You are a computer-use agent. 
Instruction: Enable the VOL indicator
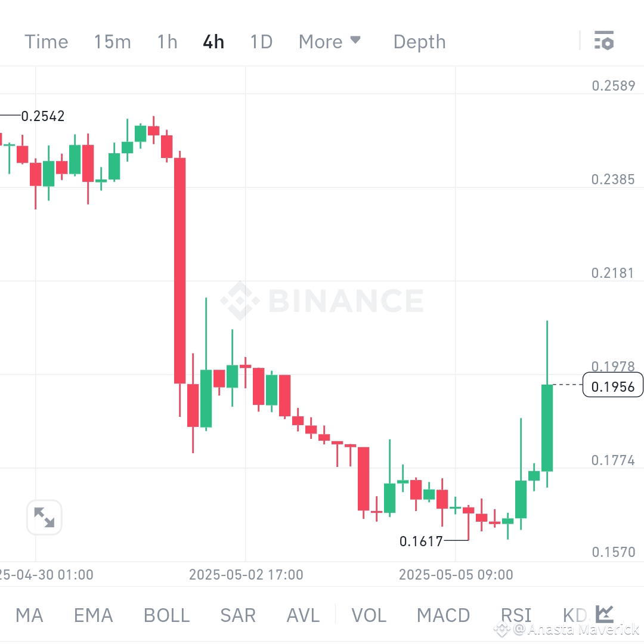click(x=369, y=615)
